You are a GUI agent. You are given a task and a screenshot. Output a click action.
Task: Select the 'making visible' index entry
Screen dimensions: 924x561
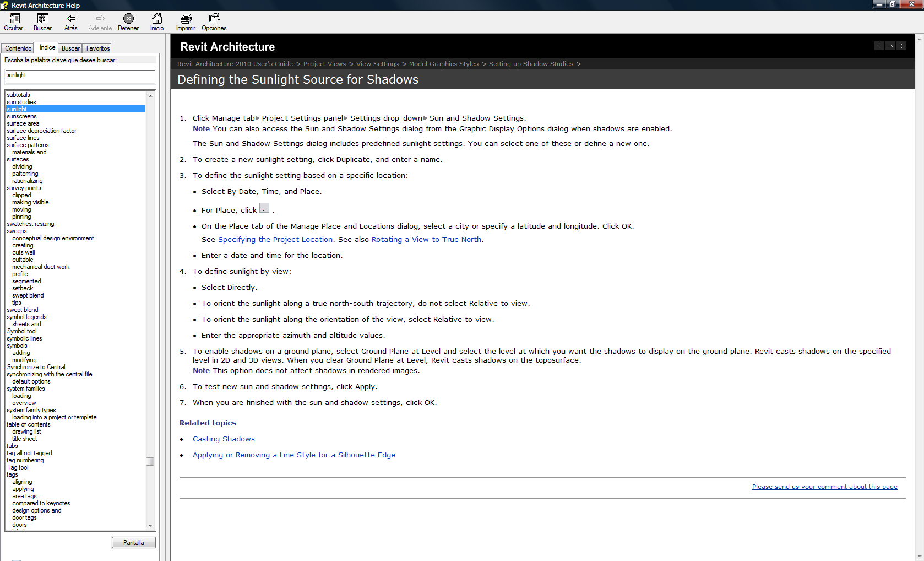(30, 202)
